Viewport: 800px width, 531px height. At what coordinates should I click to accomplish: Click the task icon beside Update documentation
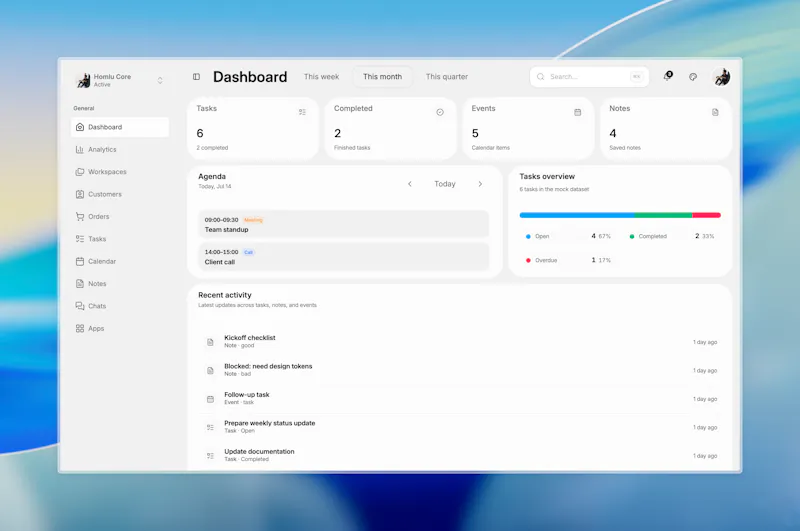(x=210, y=456)
